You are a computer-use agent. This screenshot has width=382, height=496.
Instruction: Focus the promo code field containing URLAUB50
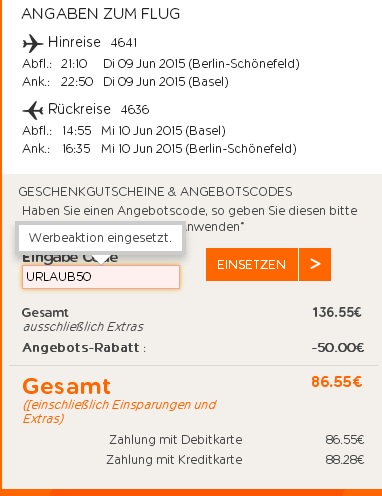101,277
